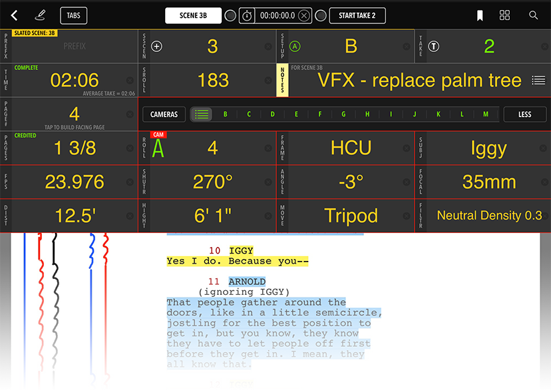
Task: Start Take 2
Action: (x=357, y=15)
